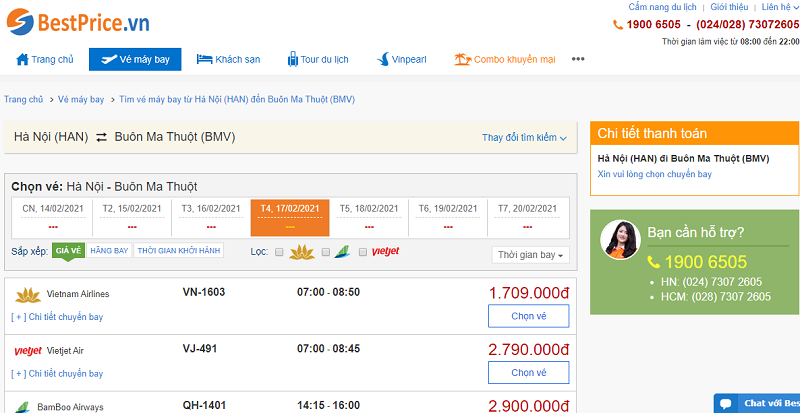
Task: Click the luggage icon beside Tour du lịch
Action: 293,59
